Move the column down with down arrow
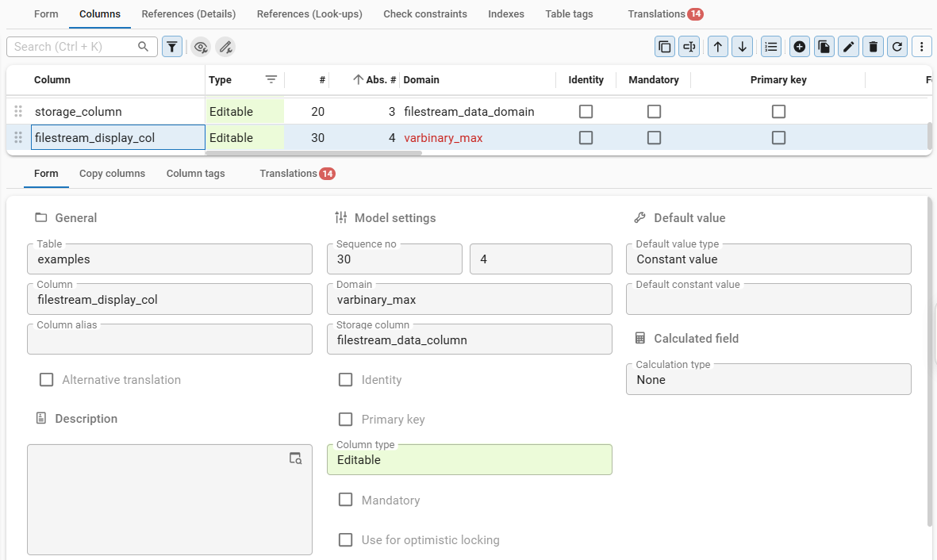 click(x=742, y=47)
